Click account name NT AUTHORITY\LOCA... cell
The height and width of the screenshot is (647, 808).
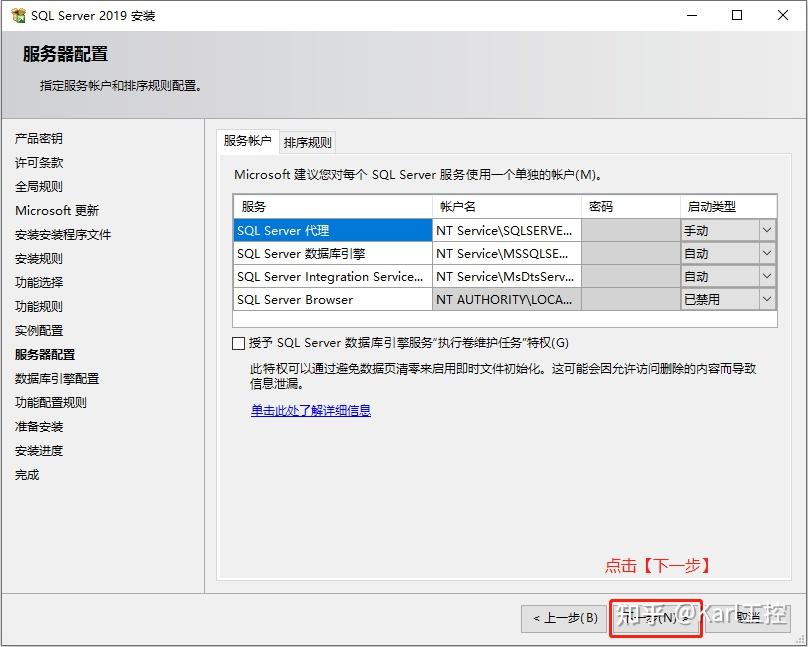coord(507,299)
